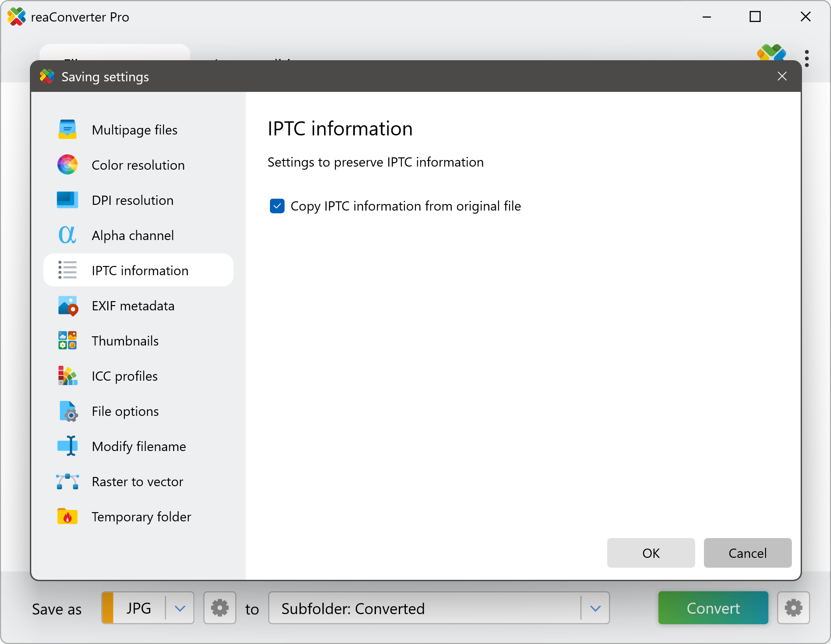Expand the Subfolder: Converted destination dropdown
Image resolution: width=831 pixels, height=644 pixels.
(x=595, y=608)
